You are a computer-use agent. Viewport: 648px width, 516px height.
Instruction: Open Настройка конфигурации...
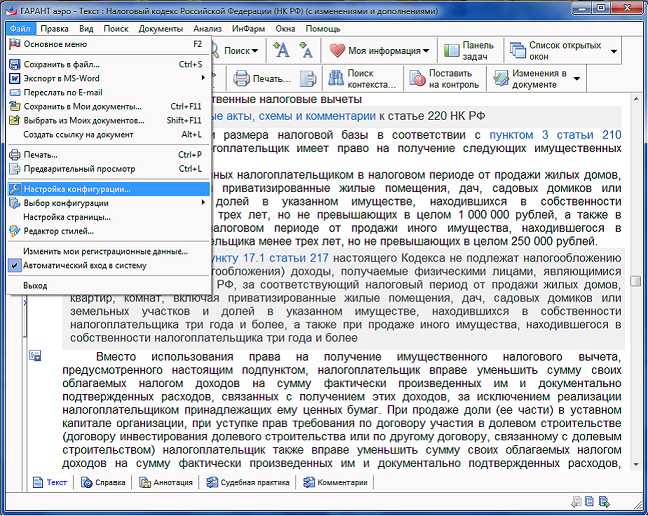(x=109, y=189)
